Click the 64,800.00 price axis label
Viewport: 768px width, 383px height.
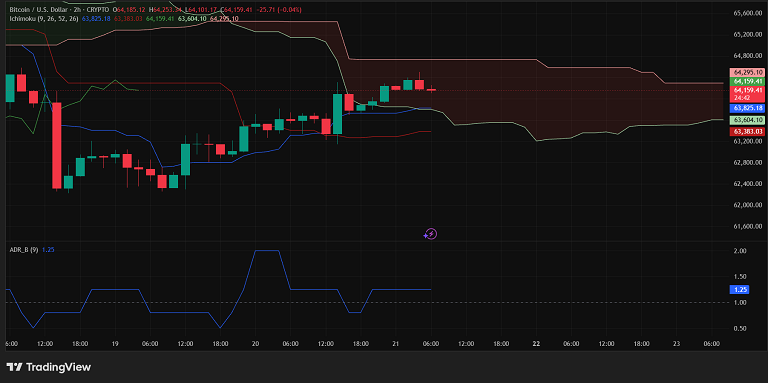click(x=747, y=56)
